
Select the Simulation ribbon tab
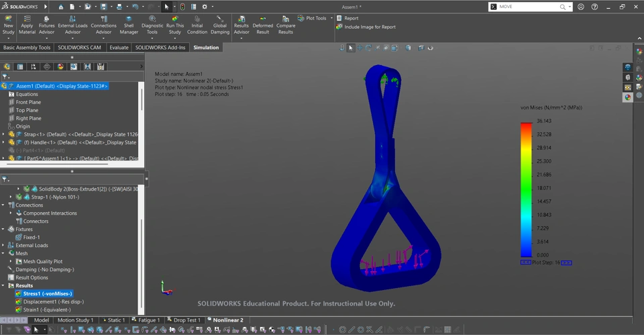coord(206,47)
